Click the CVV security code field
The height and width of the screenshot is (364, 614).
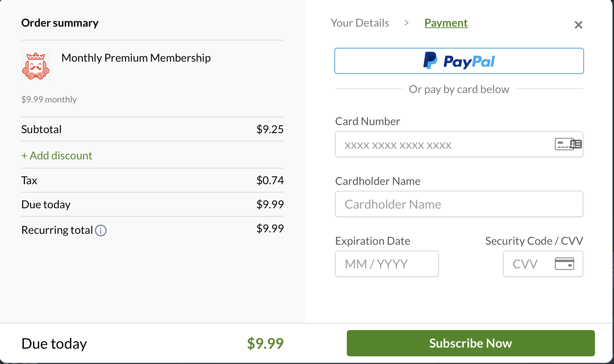click(543, 264)
